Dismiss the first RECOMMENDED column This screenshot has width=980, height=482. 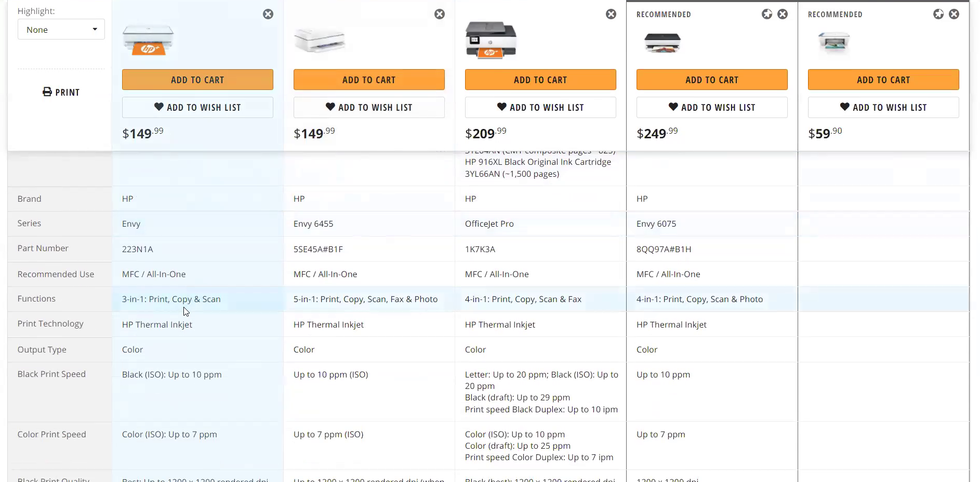783,14
